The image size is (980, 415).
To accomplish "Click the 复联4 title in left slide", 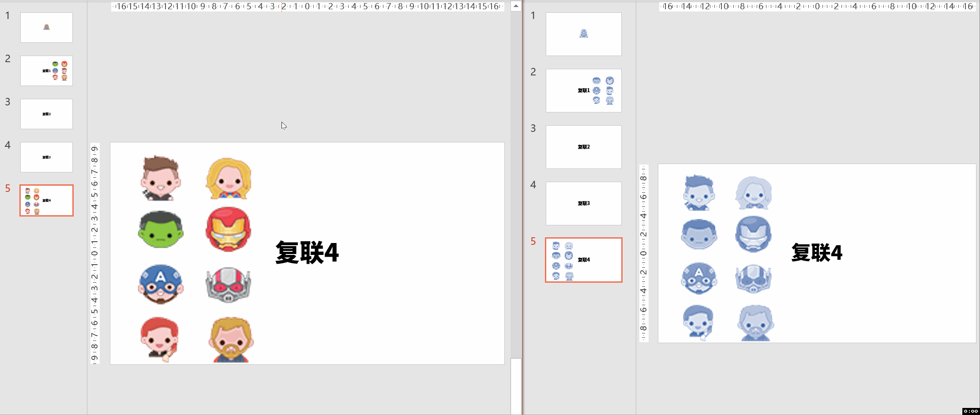I will (307, 253).
